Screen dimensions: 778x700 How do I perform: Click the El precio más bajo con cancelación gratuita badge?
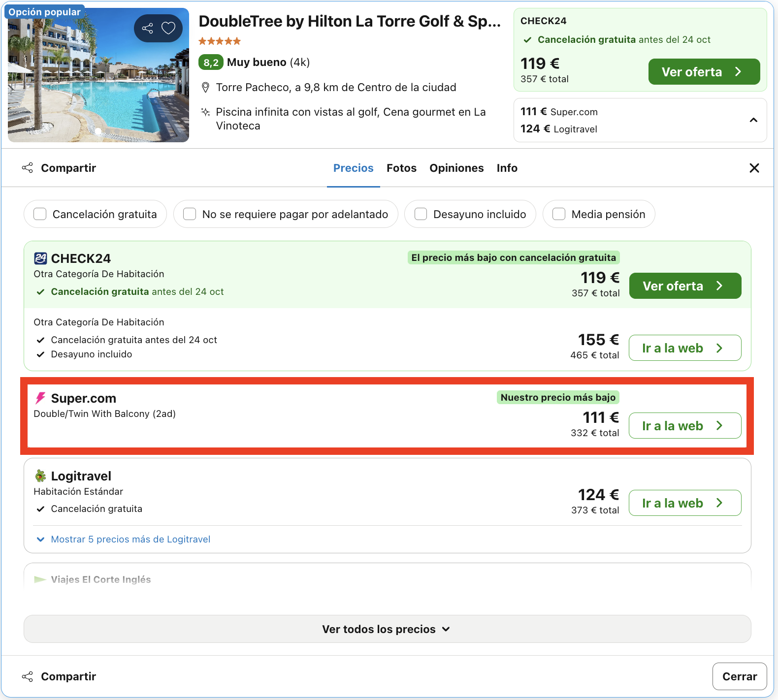click(514, 257)
